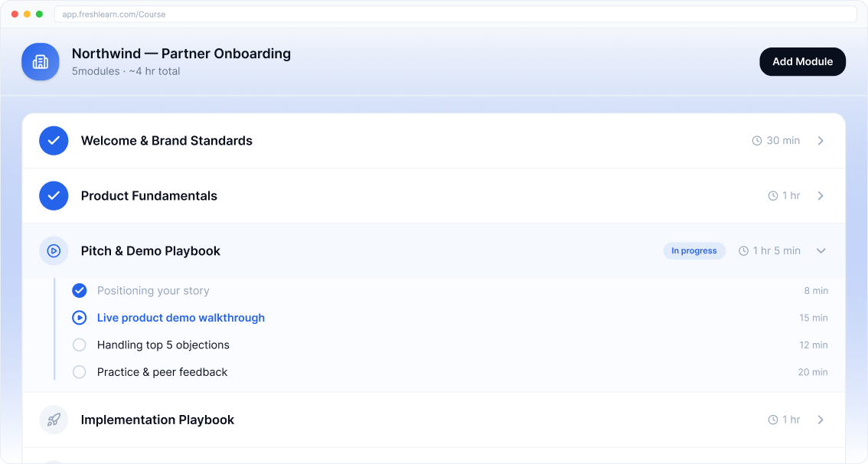Click the 30 min module duration
The height and width of the screenshot is (464, 868).
click(x=783, y=141)
